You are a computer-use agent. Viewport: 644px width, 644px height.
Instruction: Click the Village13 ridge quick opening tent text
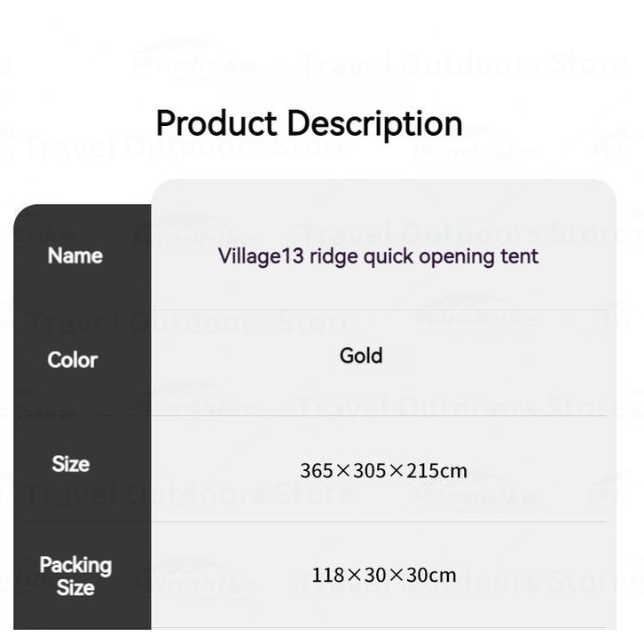[x=378, y=256]
